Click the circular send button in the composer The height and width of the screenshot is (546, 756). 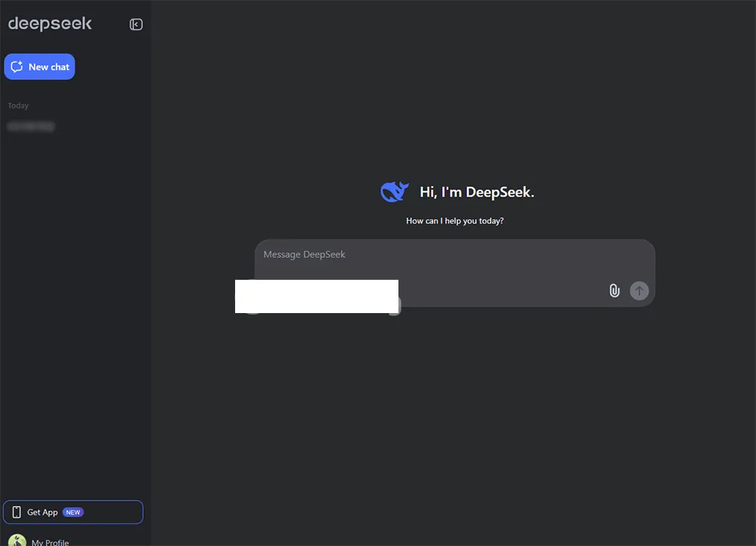coord(639,290)
